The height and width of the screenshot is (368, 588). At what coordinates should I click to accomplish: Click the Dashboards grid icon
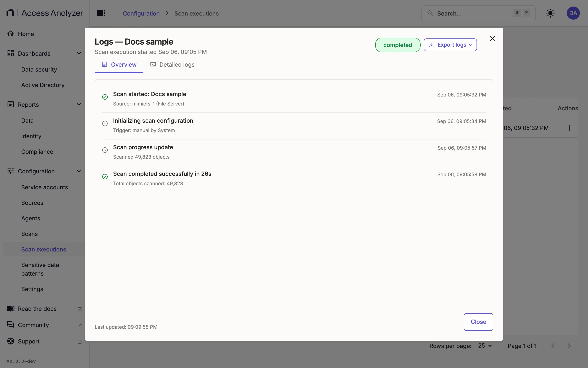pyautogui.click(x=10, y=53)
